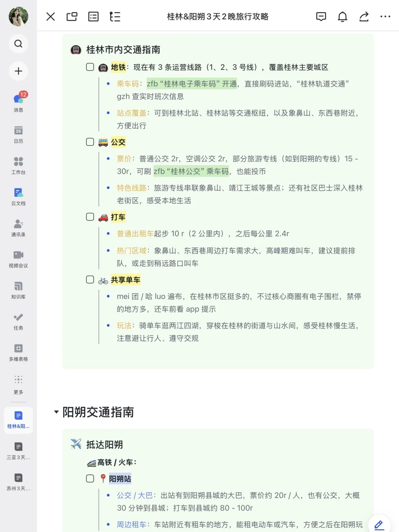The width and height of the screenshot is (399, 532).
Task: Open the ... more options menu
Action: (385, 17)
